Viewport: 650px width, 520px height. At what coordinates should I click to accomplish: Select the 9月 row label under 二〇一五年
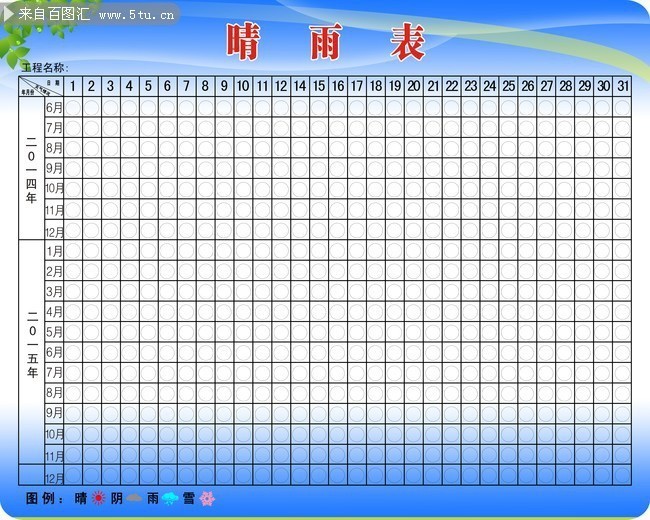(54, 413)
